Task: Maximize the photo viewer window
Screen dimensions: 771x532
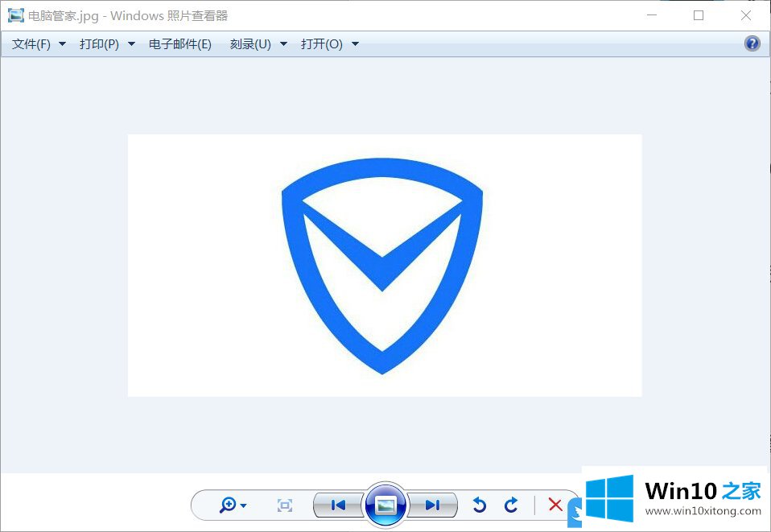Action: [x=699, y=15]
